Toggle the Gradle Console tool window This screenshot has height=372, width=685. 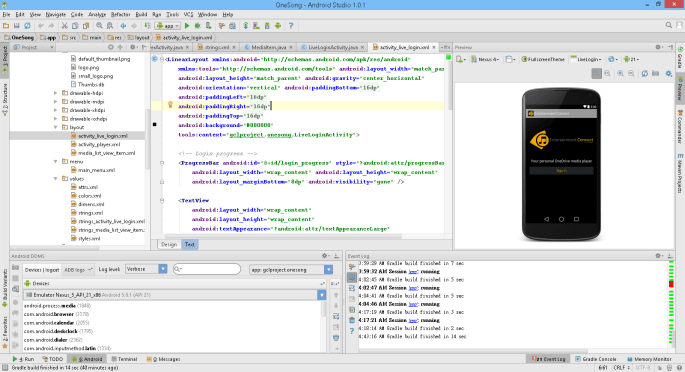pos(595,359)
